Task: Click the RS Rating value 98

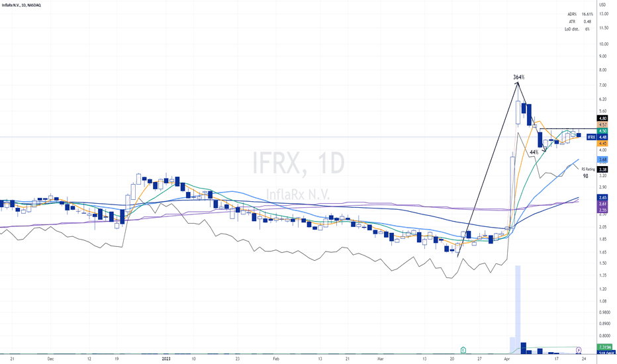Action: [585, 176]
